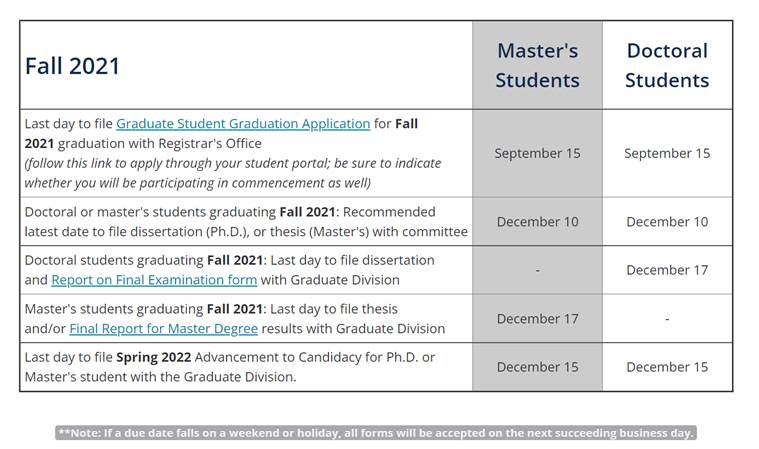Viewport: 759px width, 449px height.
Task: Click December 17 in the Doctoral Students column
Action: point(667,270)
